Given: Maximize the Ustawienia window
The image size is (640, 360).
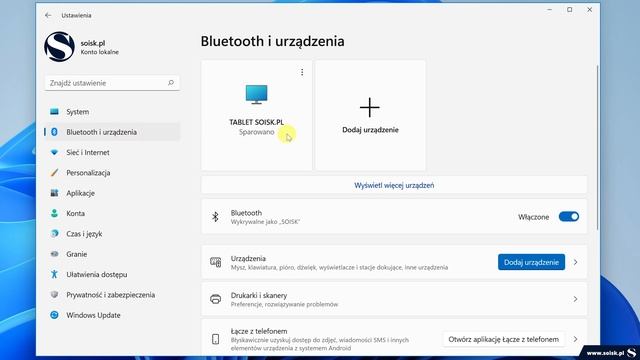Looking at the screenshot, I should [570, 10].
